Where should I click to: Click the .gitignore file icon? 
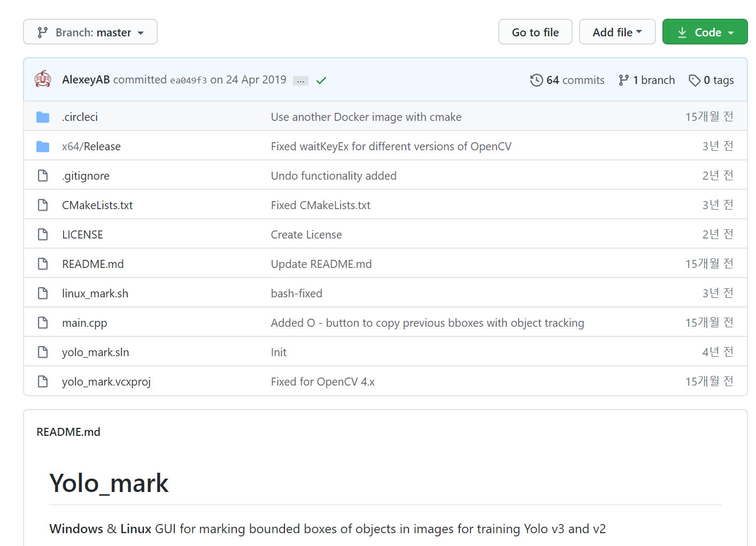[x=43, y=175]
